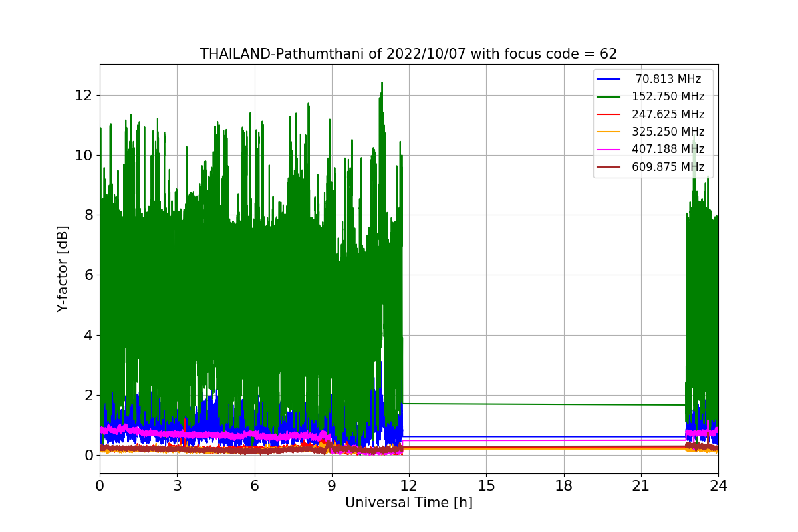Select the 152.750 MHz legend label
The height and width of the screenshot is (532, 798).
[x=668, y=96]
